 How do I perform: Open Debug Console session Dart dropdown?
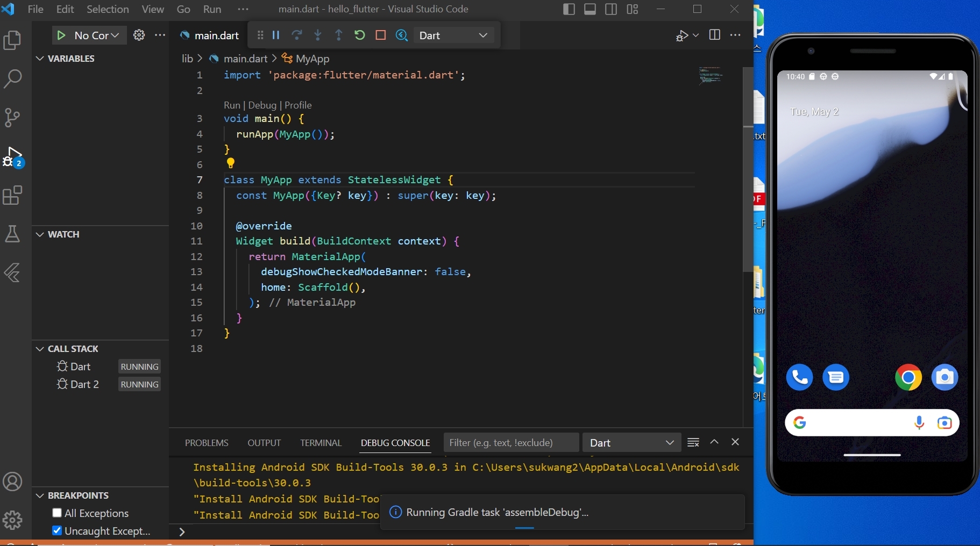tap(632, 442)
